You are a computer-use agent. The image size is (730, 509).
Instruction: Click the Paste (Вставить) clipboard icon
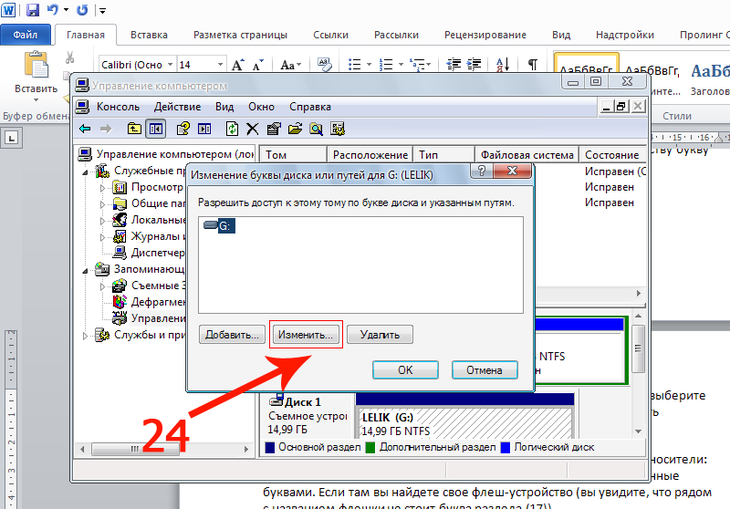pos(38,66)
